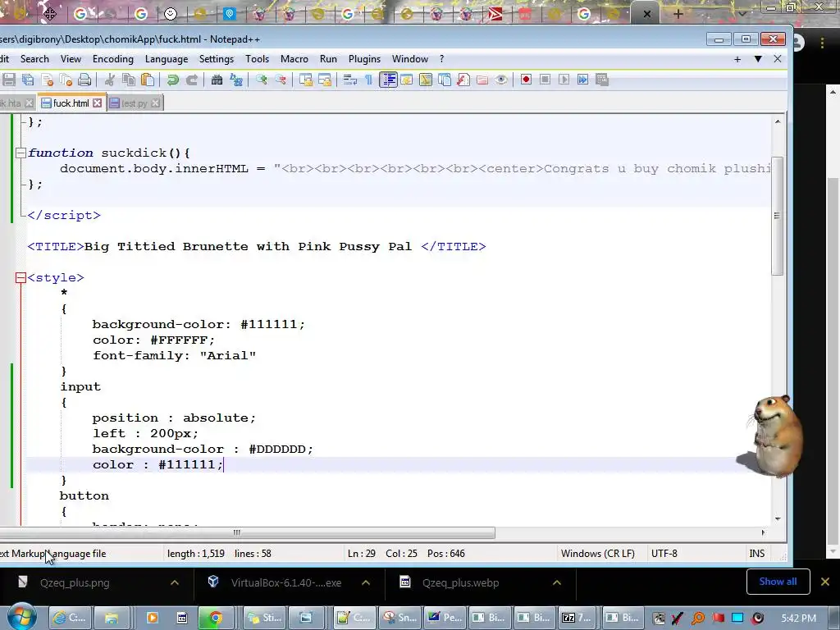Click the Save Recorded Macro icon

(601, 80)
